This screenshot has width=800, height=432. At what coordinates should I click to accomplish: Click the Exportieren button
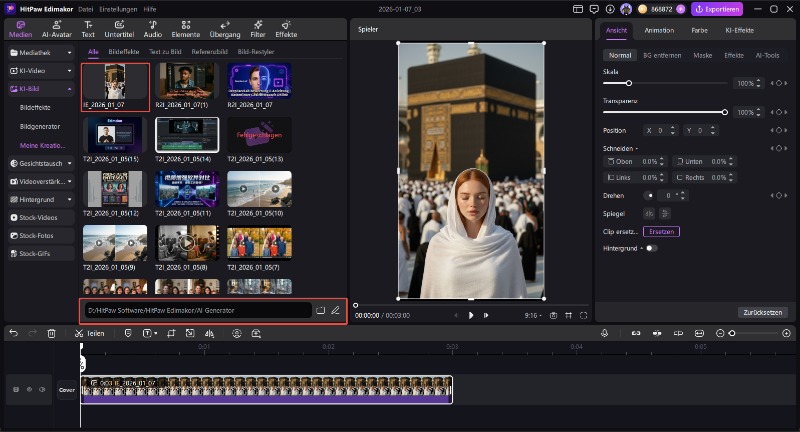pos(716,9)
